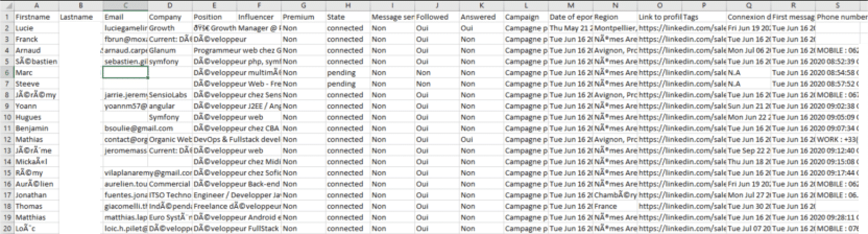Select the cell containing Jonathan
Viewport: 868px width, 234px height.
[36, 195]
